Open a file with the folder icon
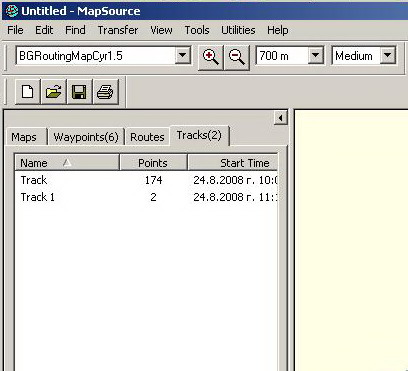The image size is (408, 371). click(53, 92)
